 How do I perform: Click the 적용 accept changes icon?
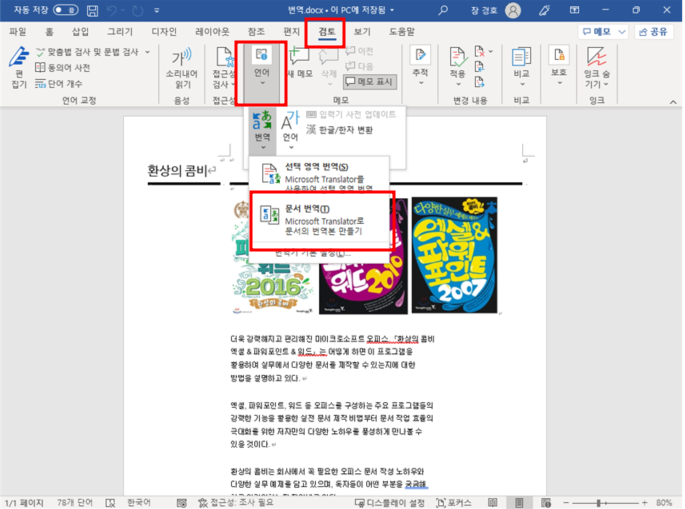pyautogui.click(x=458, y=67)
